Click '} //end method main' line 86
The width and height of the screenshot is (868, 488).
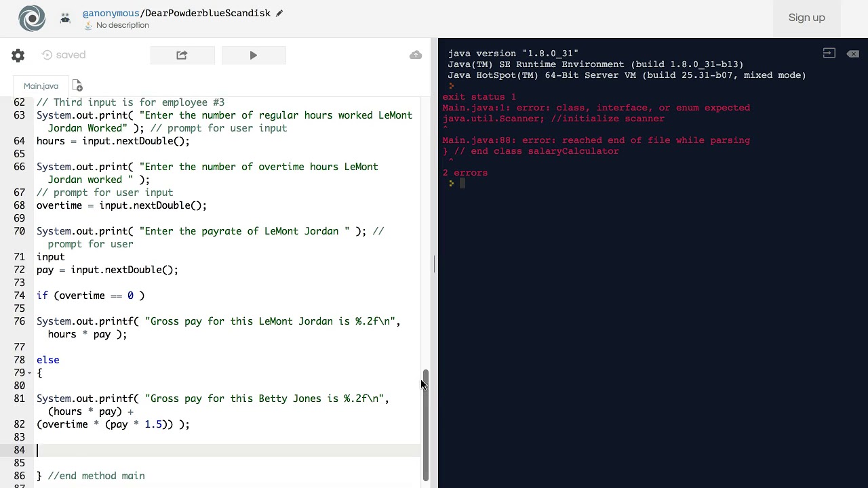[91, 476]
